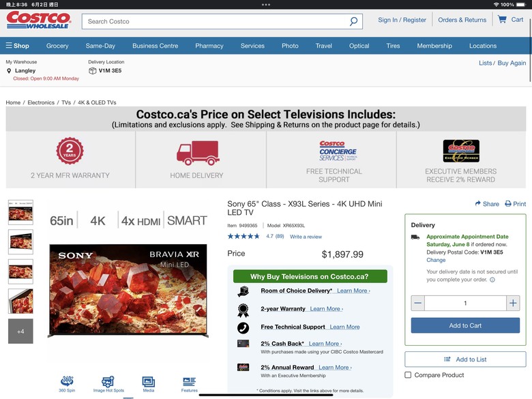Open the shopping cart icon

(502, 19)
